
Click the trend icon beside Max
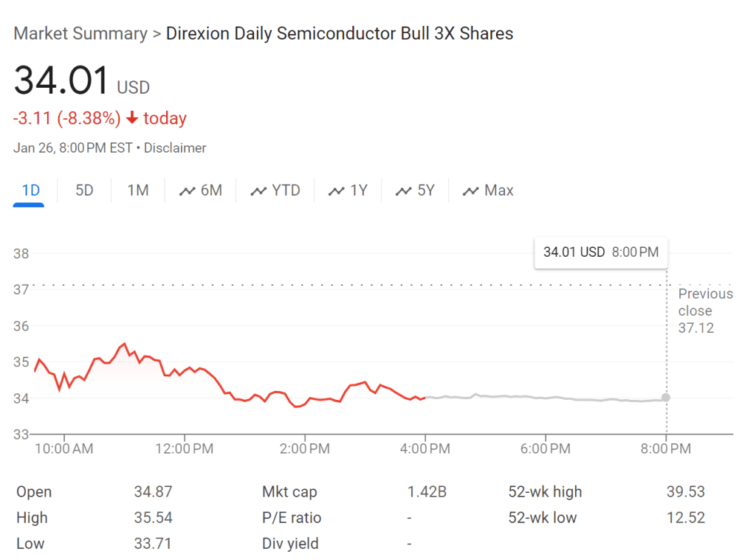coord(470,191)
